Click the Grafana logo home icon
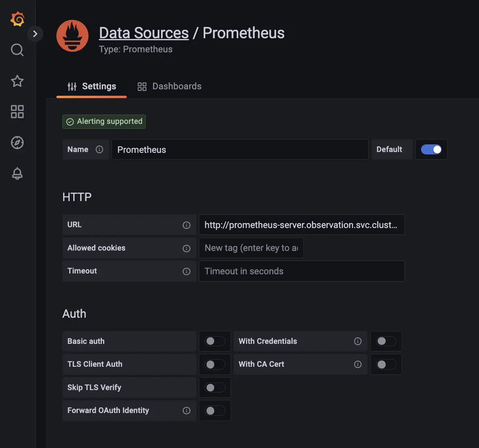 (x=17, y=19)
